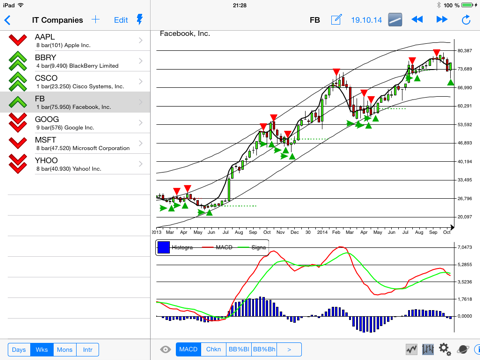Switch to the line chart style icon

coord(412,349)
